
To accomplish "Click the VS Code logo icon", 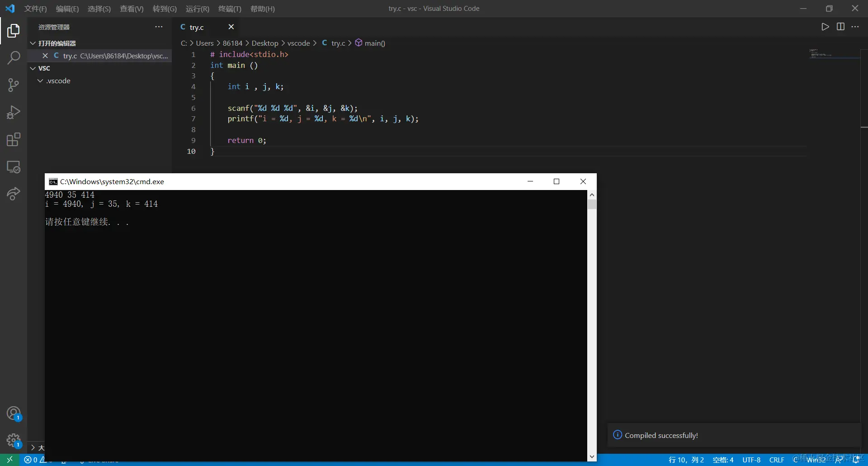I will (10, 9).
